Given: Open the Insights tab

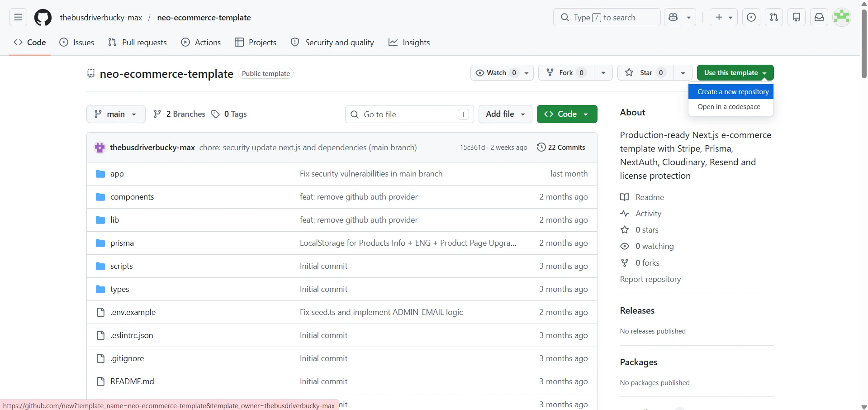Looking at the screenshot, I should (409, 43).
